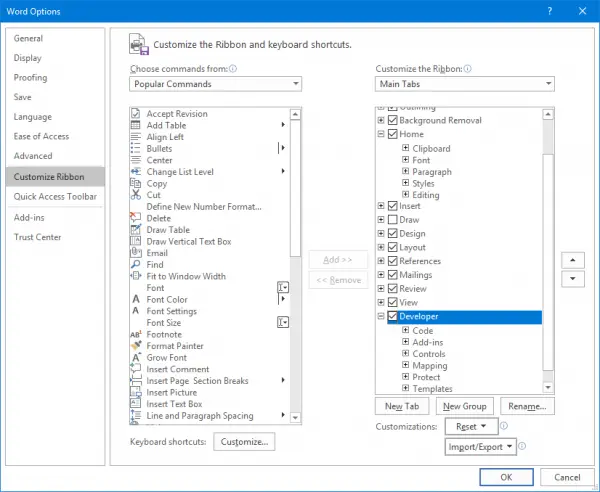Click the Center alignment icon
This screenshot has width=600, height=492.
click(135, 160)
